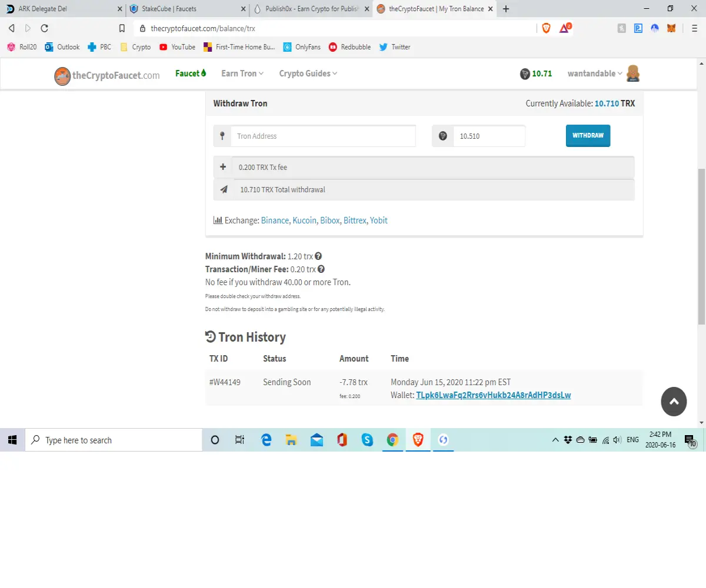Open Office app from the taskbar
706x588 pixels.
[x=342, y=440]
